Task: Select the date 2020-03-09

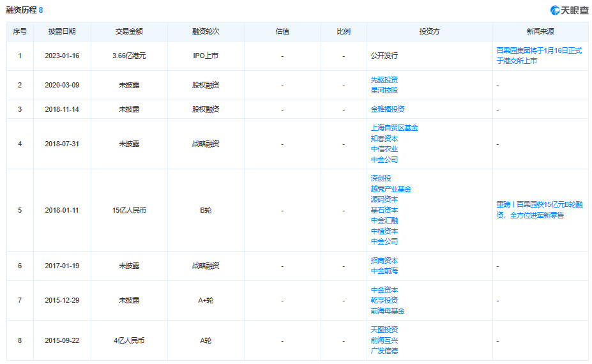Action: point(62,85)
